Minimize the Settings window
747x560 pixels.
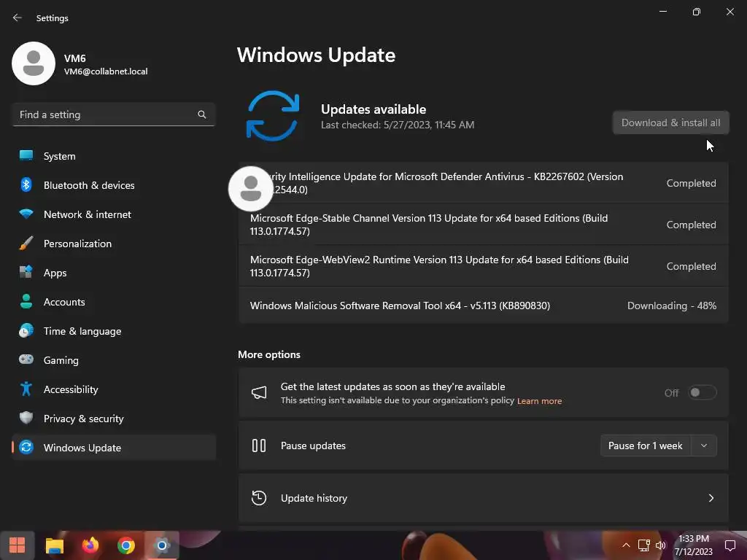(x=662, y=12)
